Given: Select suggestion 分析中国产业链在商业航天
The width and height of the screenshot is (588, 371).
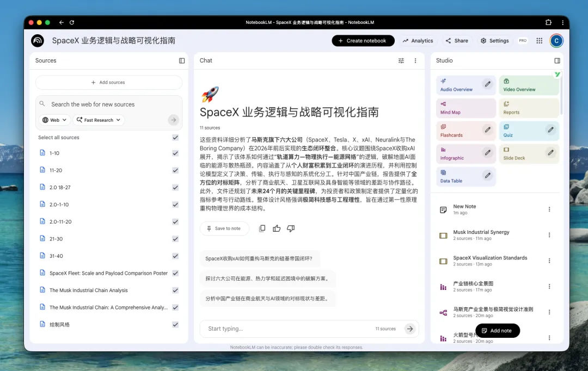Looking at the screenshot, I should 268,299.
